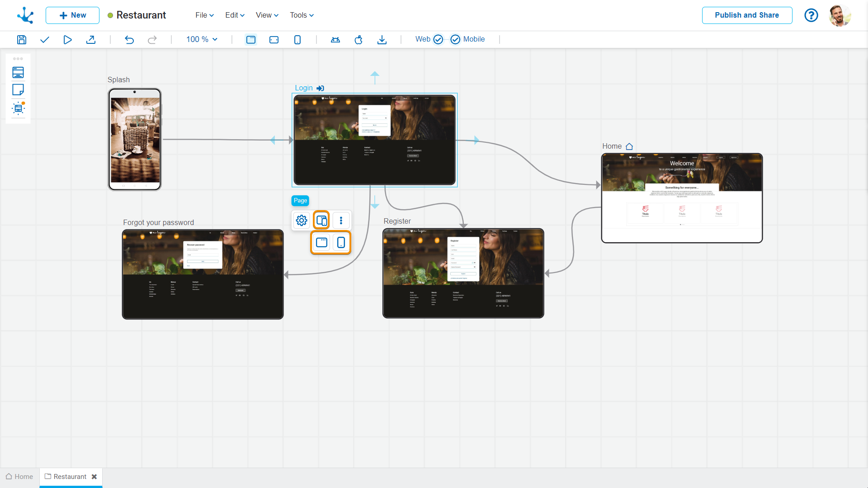The height and width of the screenshot is (488, 868).
Task: Expand the Edit dropdown menu
Action: click(233, 15)
